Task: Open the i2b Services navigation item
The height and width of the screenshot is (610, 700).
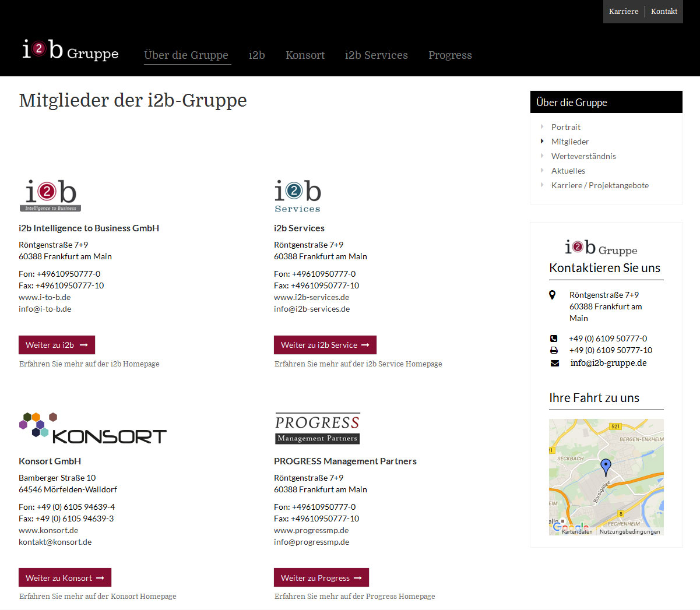Action: click(377, 55)
